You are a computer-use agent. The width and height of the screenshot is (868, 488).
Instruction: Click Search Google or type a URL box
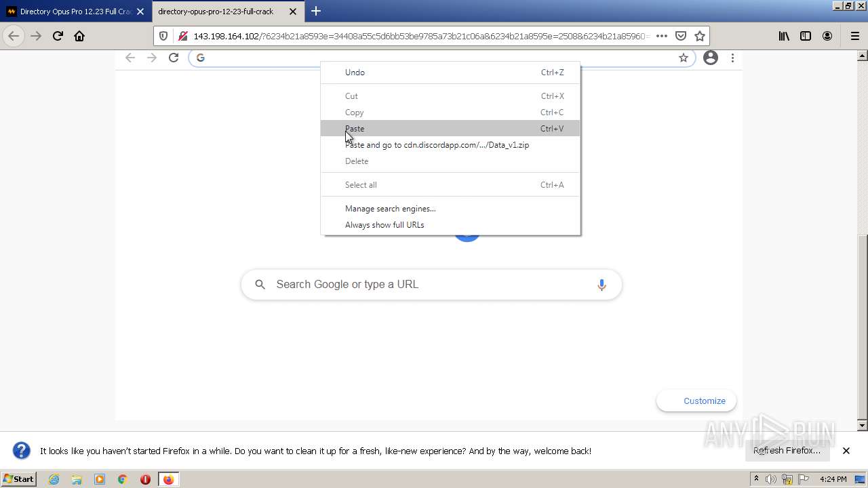click(431, 285)
